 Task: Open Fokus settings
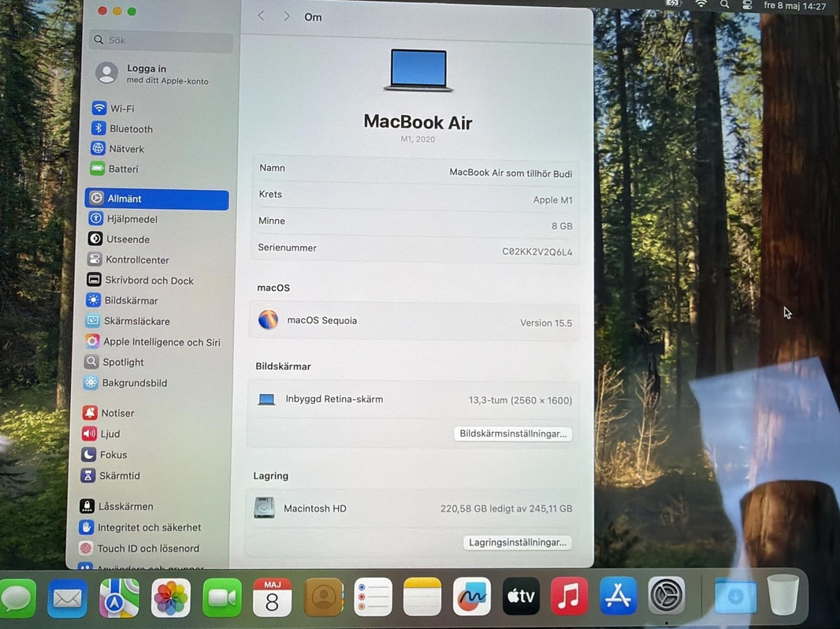[x=105, y=454]
